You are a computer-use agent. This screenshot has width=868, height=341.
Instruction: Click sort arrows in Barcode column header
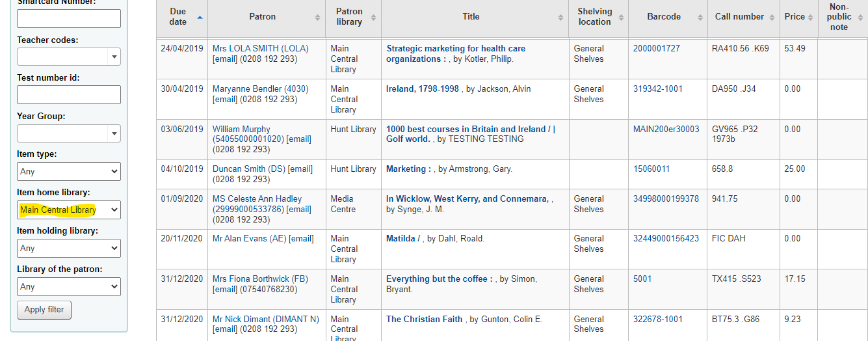click(x=700, y=17)
